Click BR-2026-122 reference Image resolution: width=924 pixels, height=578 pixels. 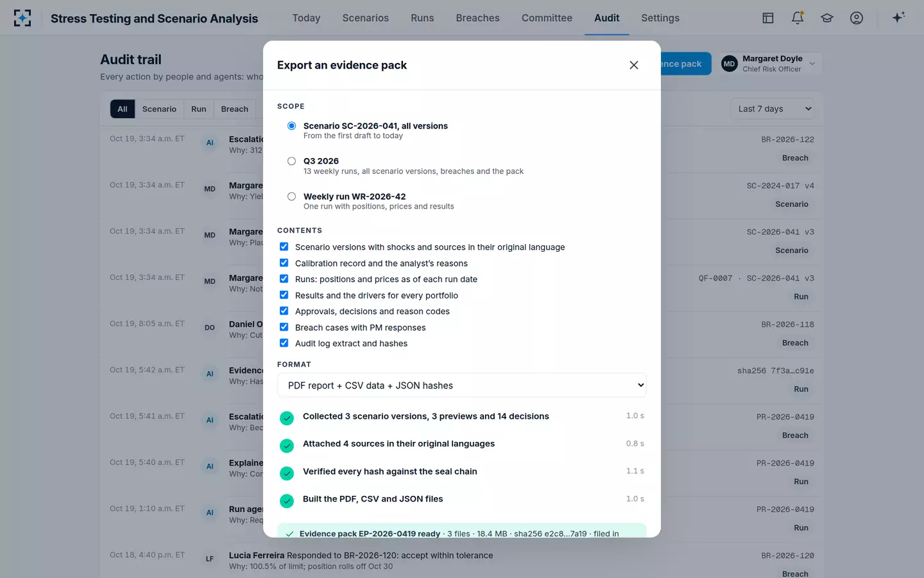787,139
